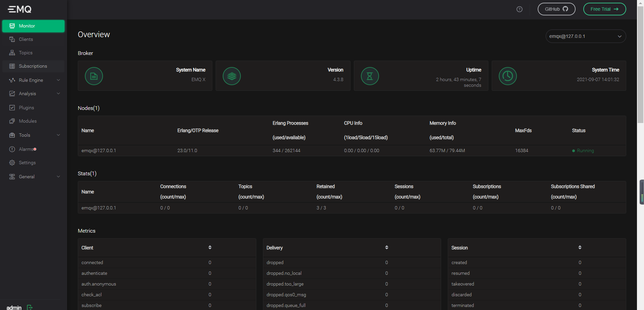Click the Subscriptions sidebar icon
Screen dimensions: 644x310
coord(12,66)
